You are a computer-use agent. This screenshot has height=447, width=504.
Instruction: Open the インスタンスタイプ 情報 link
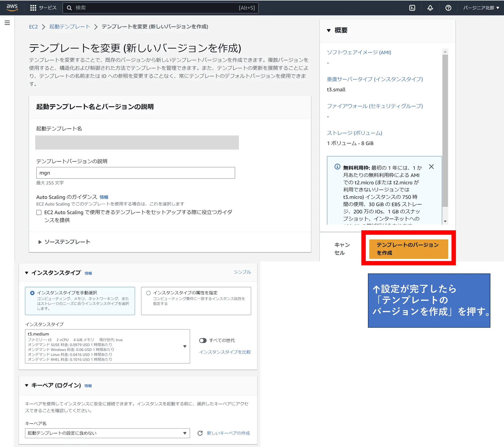88,273
